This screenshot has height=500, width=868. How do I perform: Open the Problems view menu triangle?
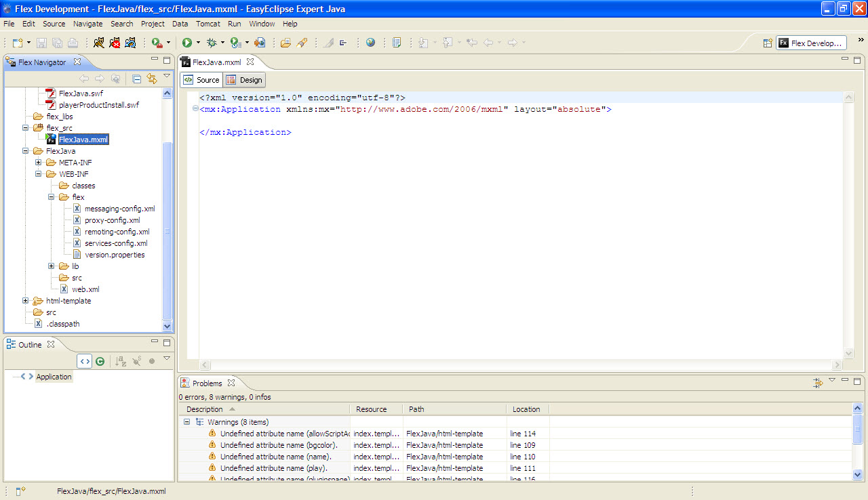(x=833, y=380)
